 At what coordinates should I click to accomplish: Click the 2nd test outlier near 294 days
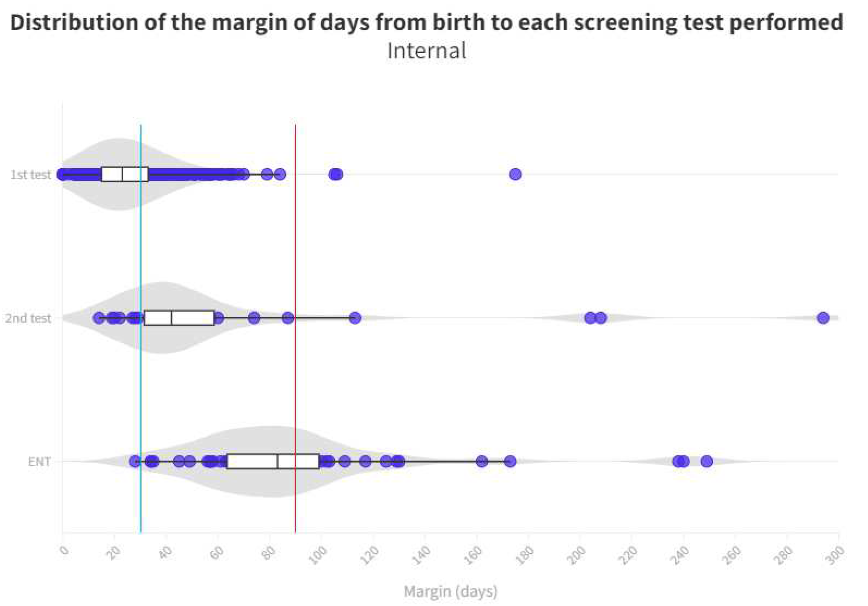(823, 318)
